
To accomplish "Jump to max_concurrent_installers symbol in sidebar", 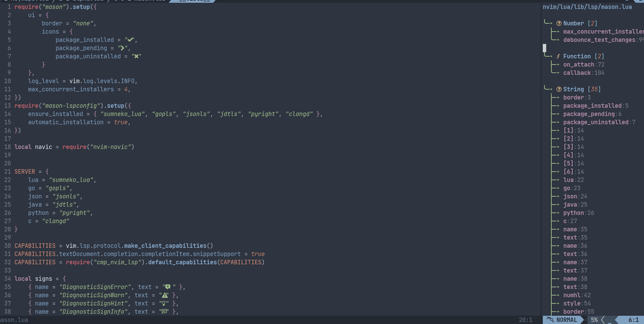I will coord(604,32).
